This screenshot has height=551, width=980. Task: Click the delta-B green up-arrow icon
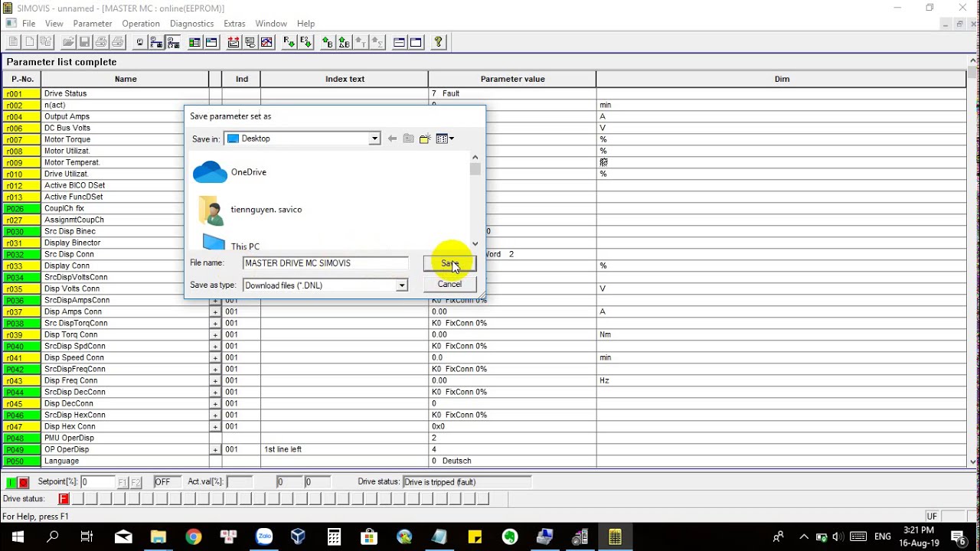pos(344,42)
